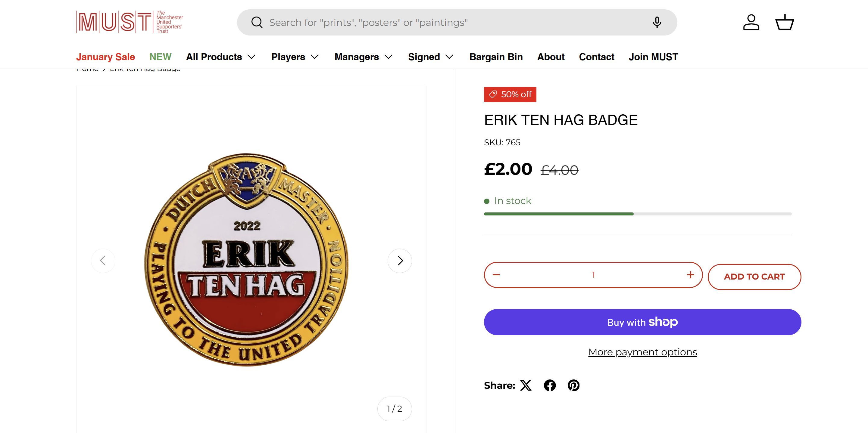Expand the All Products dropdown menu
This screenshot has height=433, width=868.
click(x=221, y=57)
